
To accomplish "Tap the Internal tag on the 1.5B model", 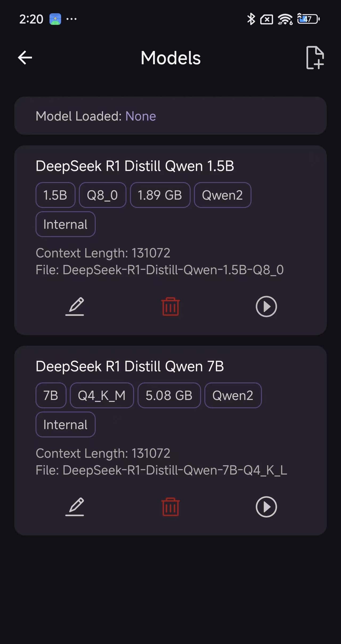I will (65, 224).
